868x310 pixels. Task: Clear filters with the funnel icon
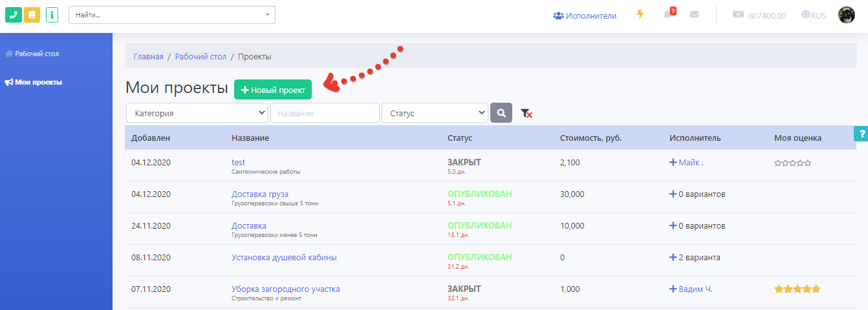pos(526,114)
